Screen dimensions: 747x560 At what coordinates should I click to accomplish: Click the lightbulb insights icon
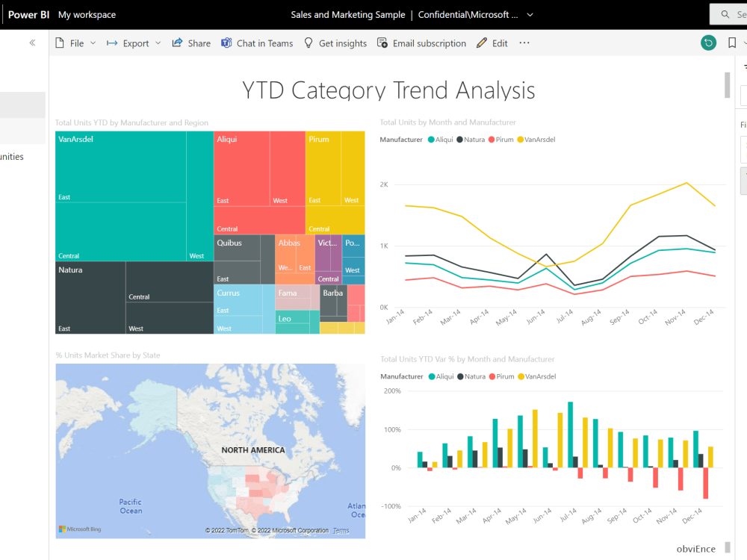309,43
